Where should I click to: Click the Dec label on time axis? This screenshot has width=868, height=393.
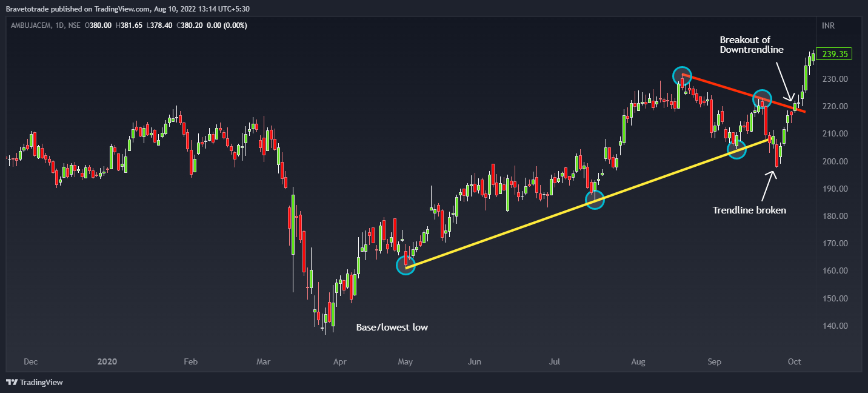click(x=30, y=361)
